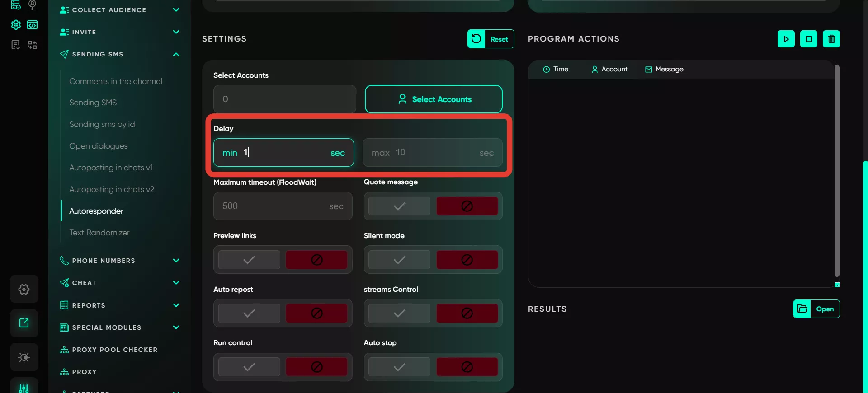Open the results folder button
Screen dimensions: 868x393
click(816, 309)
